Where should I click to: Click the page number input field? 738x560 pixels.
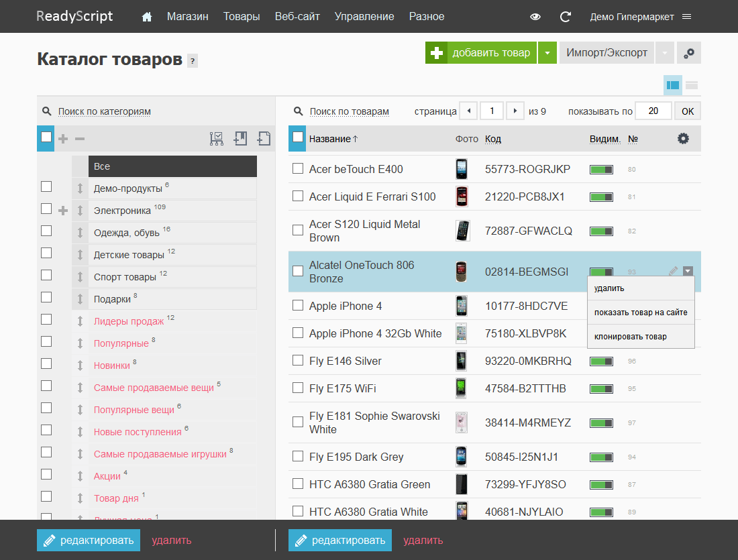coord(492,111)
